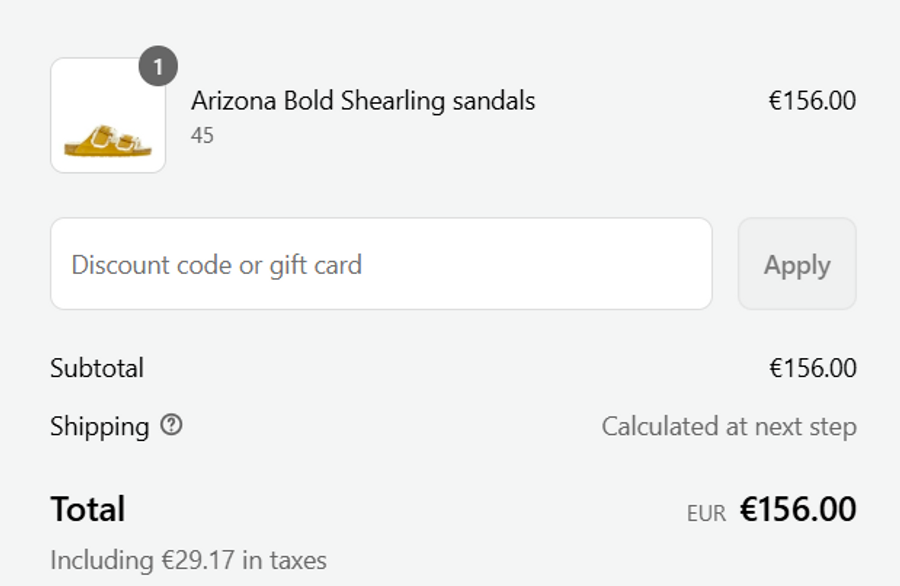Click the word sandals in product title

pos(494,101)
